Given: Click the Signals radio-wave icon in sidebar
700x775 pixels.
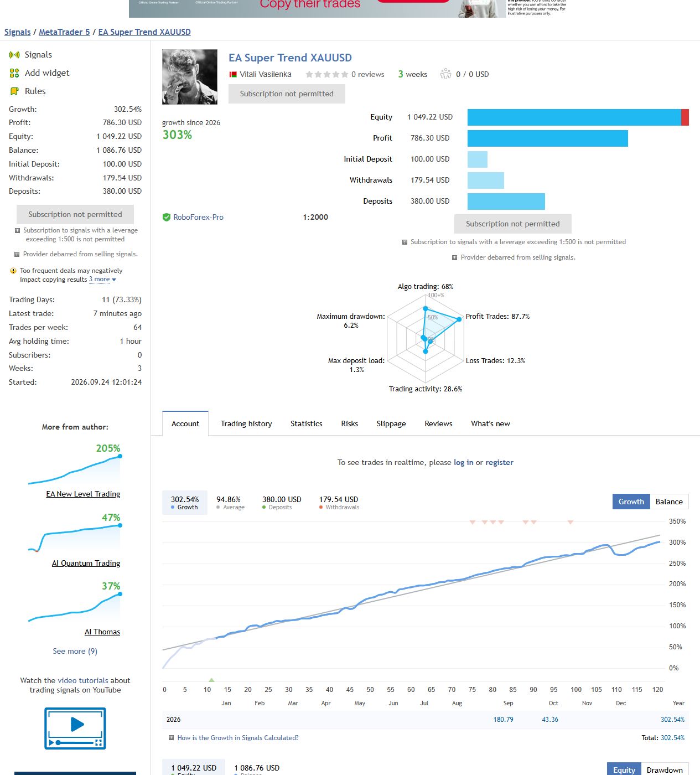Looking at the screenshot, I should coord(14,55).
